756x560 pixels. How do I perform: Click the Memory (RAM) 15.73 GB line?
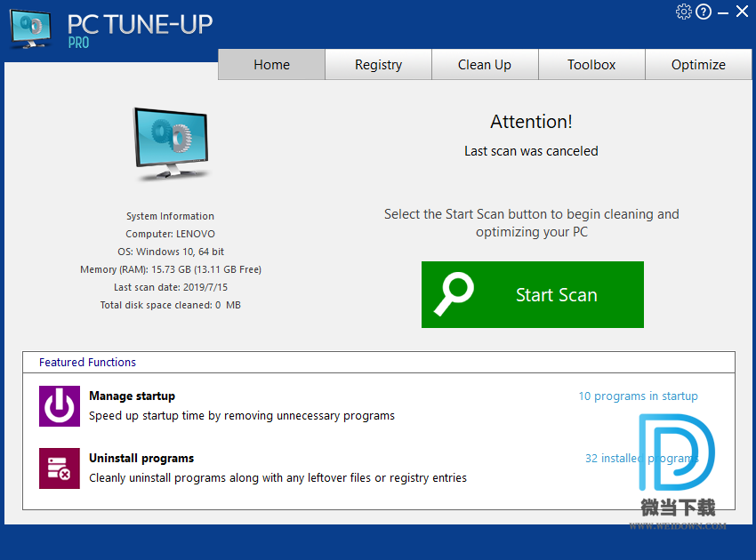tap(171, 269)
